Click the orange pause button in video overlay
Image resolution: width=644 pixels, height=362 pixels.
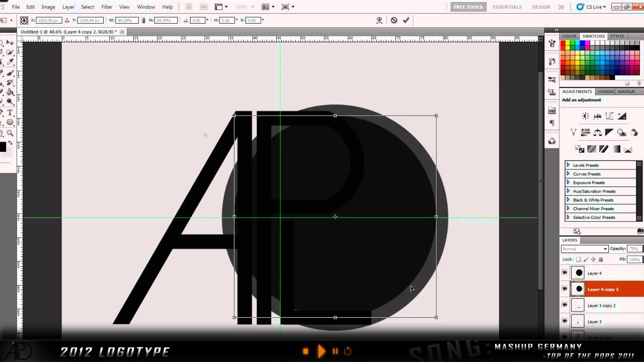point(335,351)
